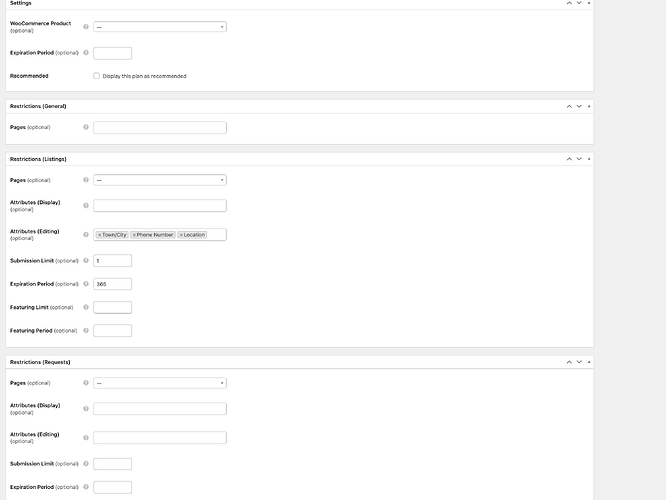Screen dimensions: 666x500
Task: Open the WooCommerce Product dropdown
Action: [x=160, y=27]
